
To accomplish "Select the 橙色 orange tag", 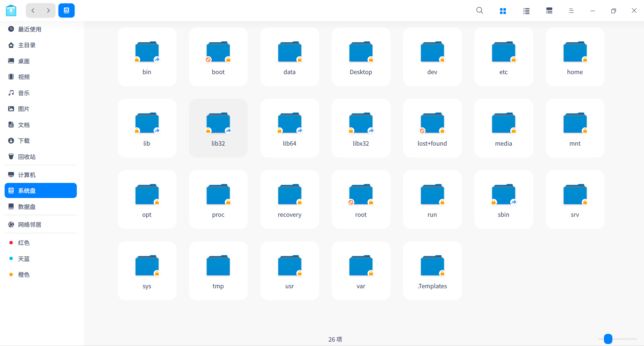I will coord(24,275).
